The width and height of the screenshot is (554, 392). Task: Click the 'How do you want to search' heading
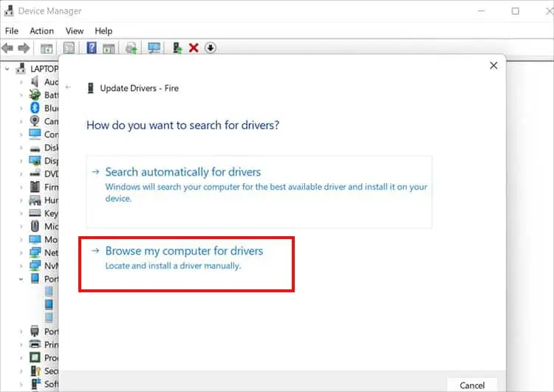point(182,125)
